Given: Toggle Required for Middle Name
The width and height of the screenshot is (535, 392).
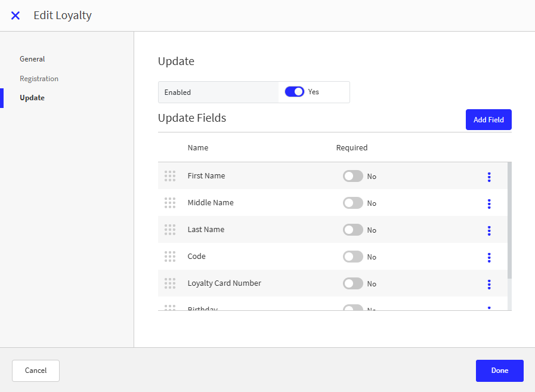Looking at the screenshot, I should coord(353,203).
